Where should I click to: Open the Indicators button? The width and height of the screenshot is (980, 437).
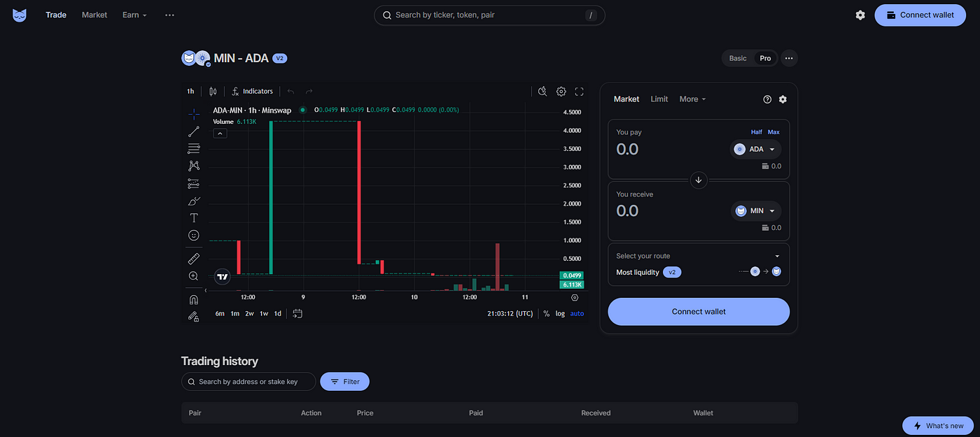(252, 92)
